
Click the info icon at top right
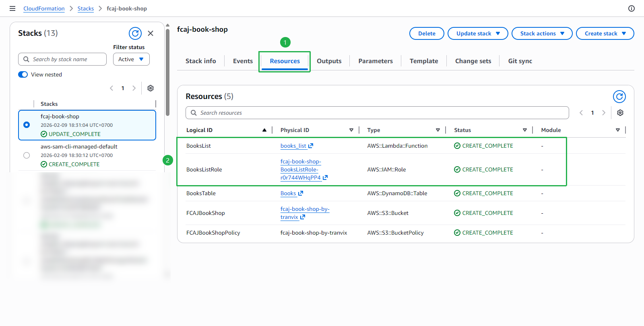(x=632, y=8)
